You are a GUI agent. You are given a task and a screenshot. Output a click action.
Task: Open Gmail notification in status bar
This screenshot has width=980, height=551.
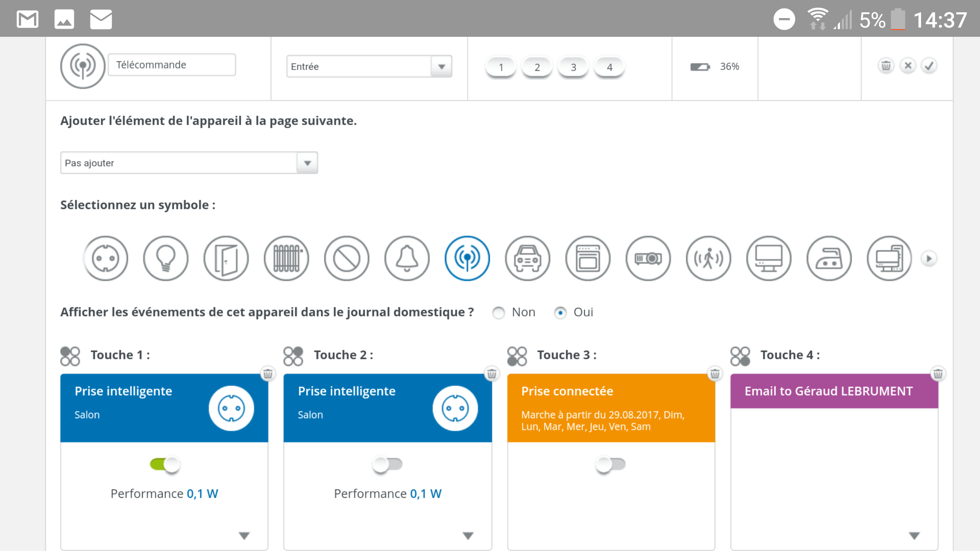tap(28, 19)
